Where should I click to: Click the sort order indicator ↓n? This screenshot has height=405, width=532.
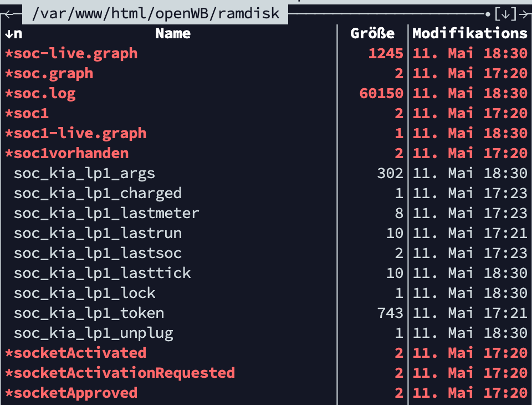click(x=13, y=34)
